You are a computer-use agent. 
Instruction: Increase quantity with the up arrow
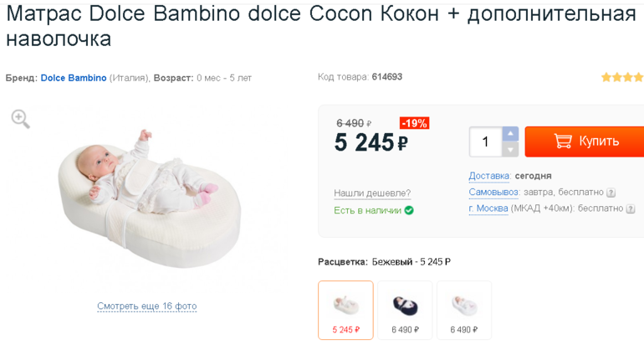click(510, 134)
